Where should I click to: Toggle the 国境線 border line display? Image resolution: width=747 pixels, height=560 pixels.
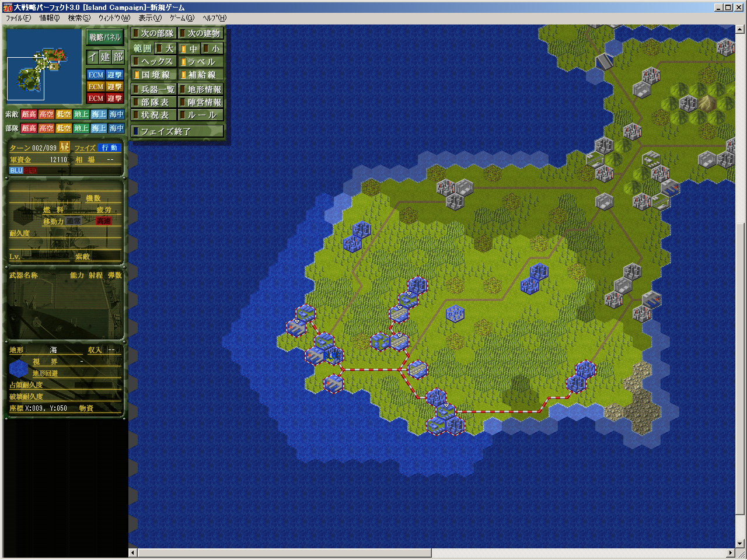(x=153, y=75)
